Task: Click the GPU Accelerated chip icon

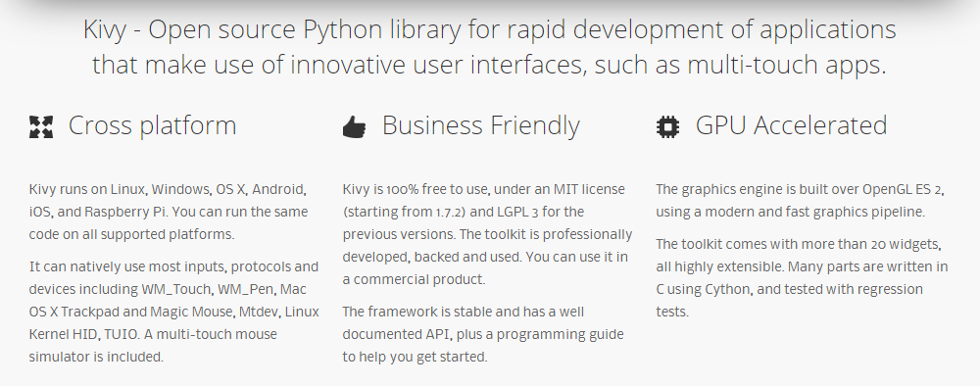Action: click(x=668, y=126)
